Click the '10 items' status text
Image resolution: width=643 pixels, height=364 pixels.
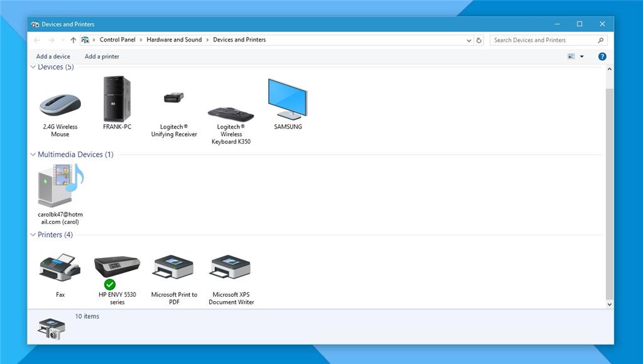click(x=87, y=316)
